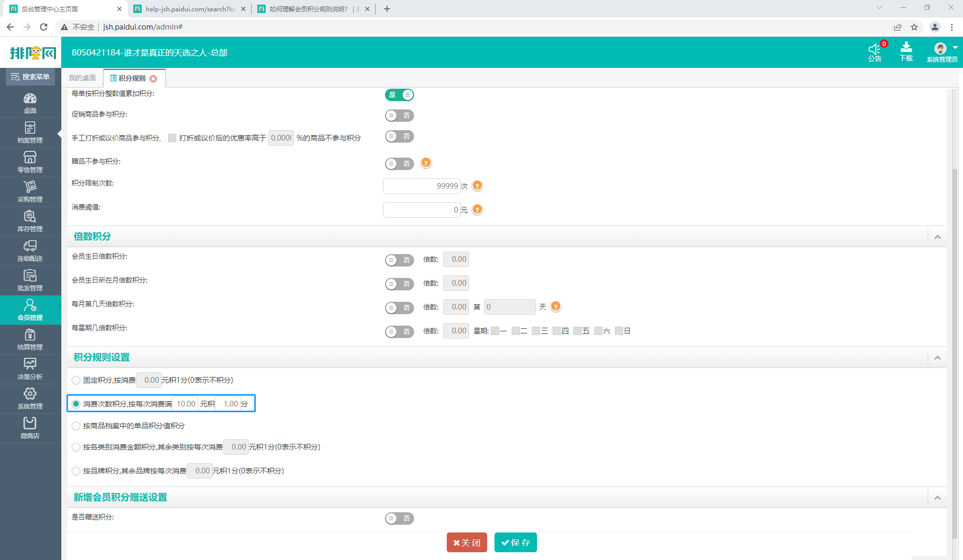Go back in the browser
The image size is (963, 560).
click(10, 27)
